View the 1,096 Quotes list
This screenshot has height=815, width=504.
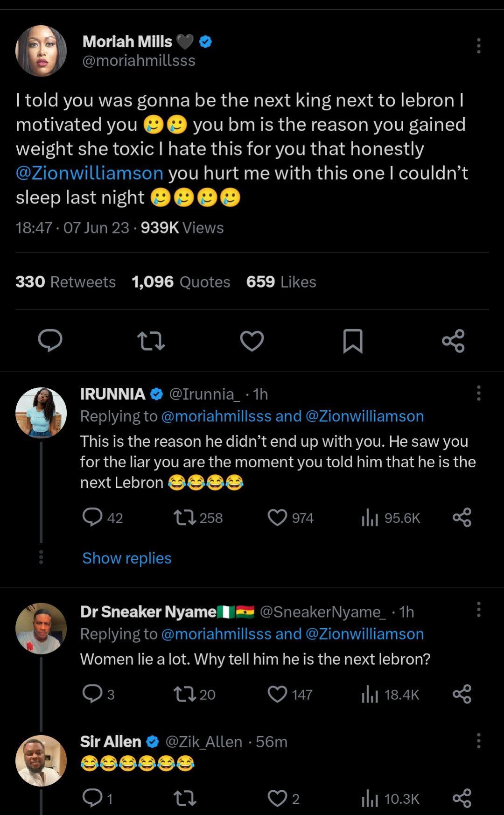tap(181, 282)
